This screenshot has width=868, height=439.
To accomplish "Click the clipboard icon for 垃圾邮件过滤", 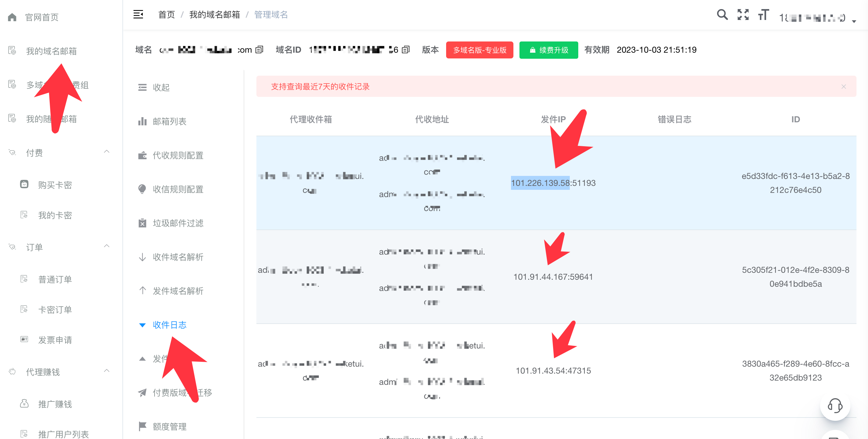I will tap(142, 223).
